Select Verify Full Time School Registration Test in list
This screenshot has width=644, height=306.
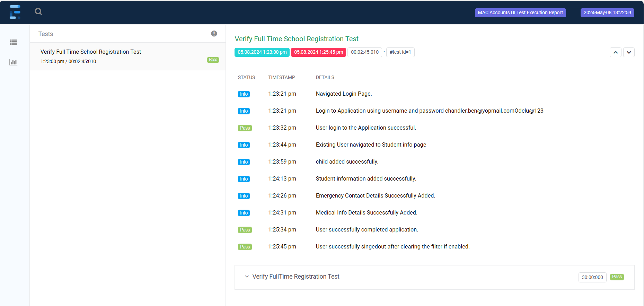(127, 56)
